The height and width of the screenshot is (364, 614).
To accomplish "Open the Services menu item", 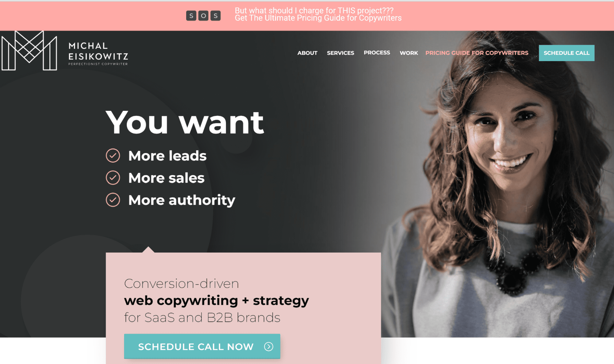I will pyautogui.click(x=340, y=53).
